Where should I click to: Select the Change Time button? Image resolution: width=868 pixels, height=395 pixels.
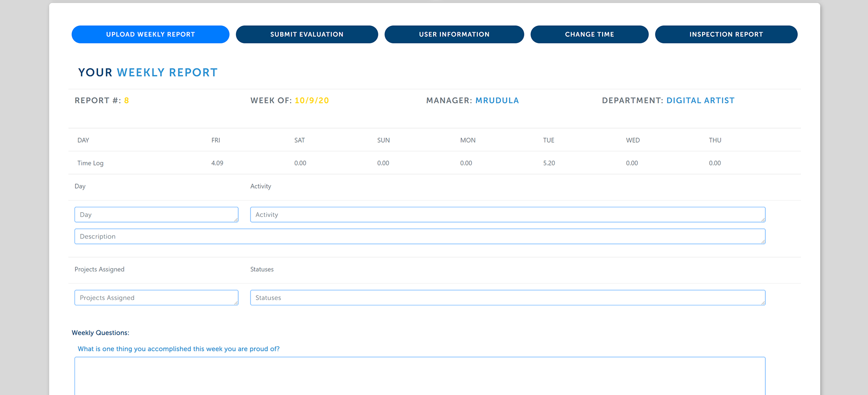pos(590,34)
